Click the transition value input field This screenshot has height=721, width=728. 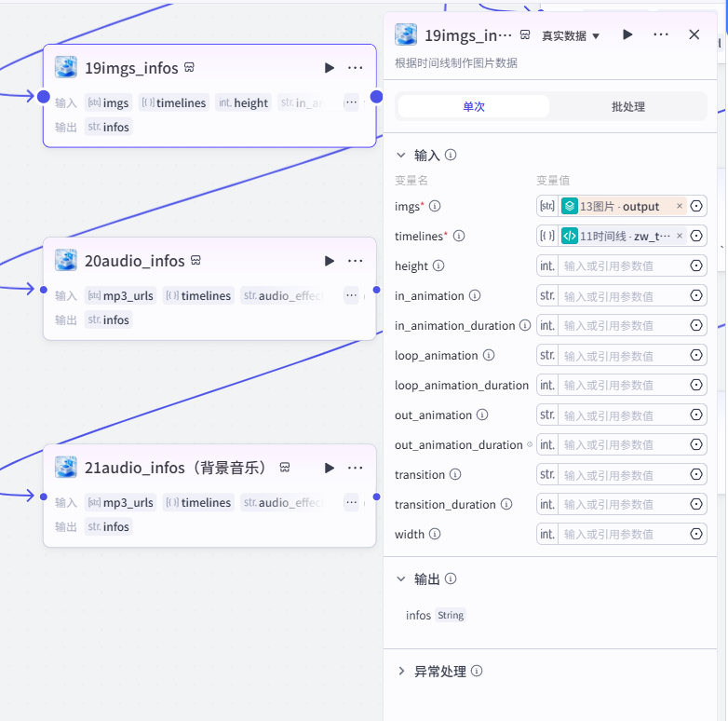click(623, 474)
